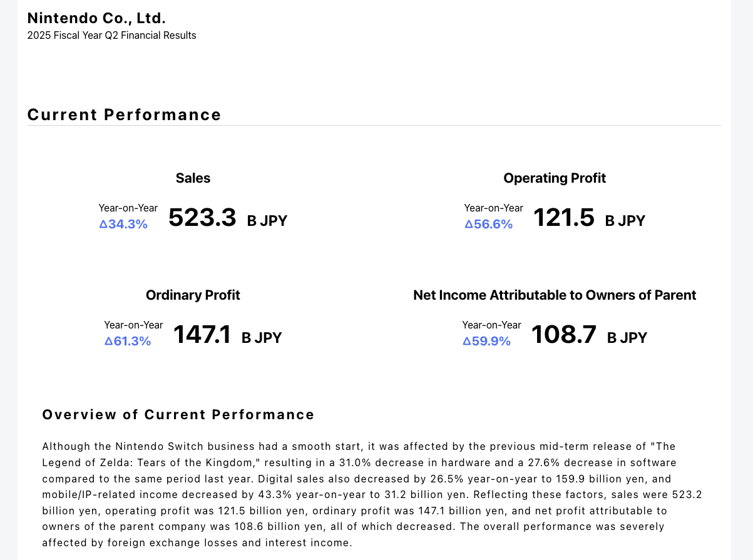Click the overview paragraph's "Legend of Zelda" line
This screenshot has width=753, height=560.
click(359, 462)
